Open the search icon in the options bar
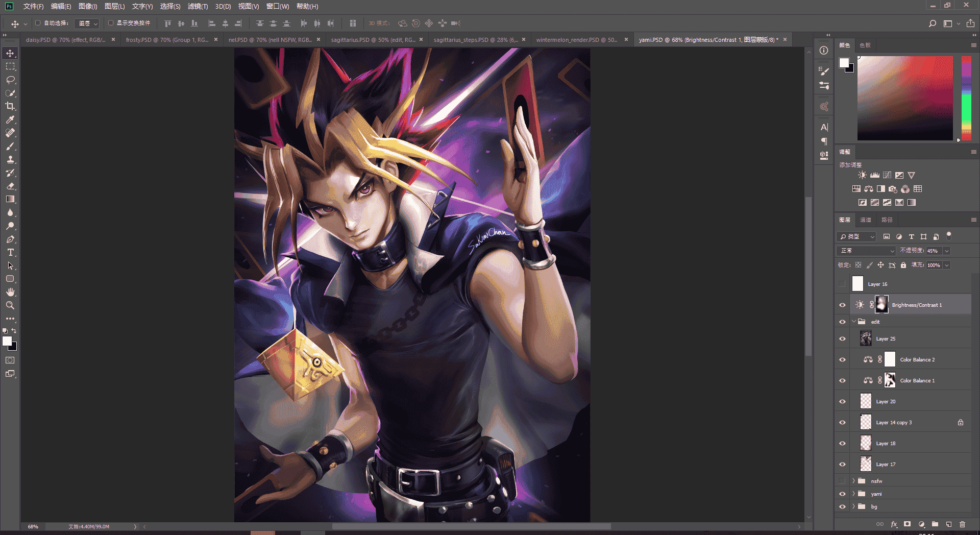Image resolution: width=980 pixels, height=535 pixels. point(933,23)
